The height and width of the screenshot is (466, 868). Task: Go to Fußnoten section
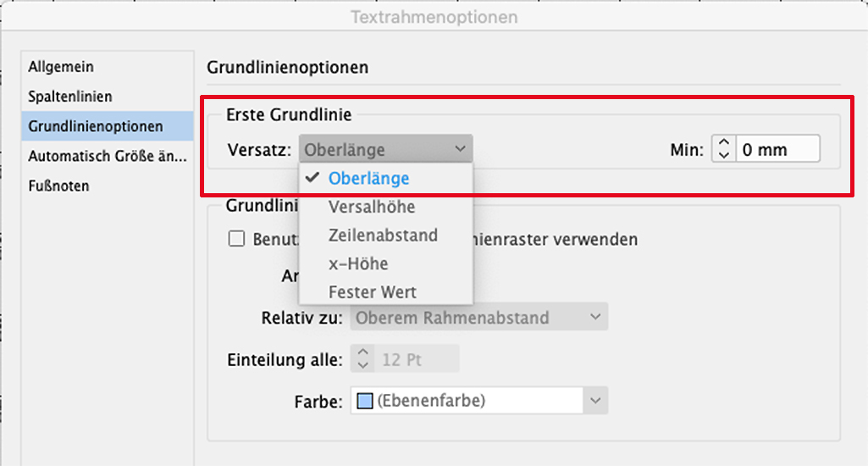58,186
